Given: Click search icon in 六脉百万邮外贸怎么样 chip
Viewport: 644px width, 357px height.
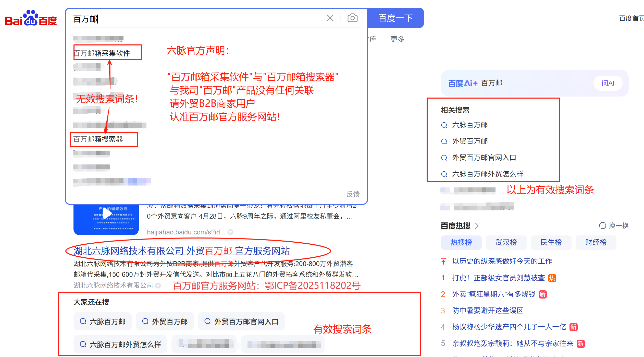Looking at the screenshot, I should [83, 344].
